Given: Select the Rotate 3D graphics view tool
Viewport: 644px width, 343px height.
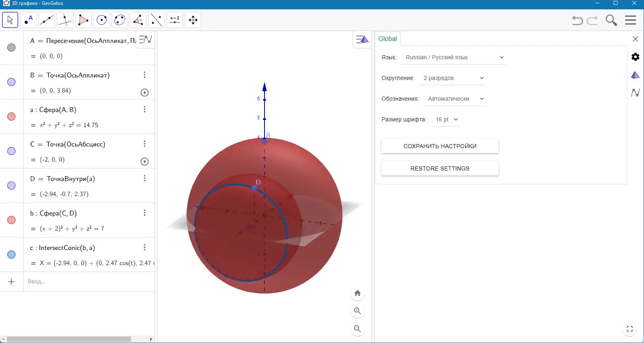Looking at the screenshot, I should (x=193, y=20).
